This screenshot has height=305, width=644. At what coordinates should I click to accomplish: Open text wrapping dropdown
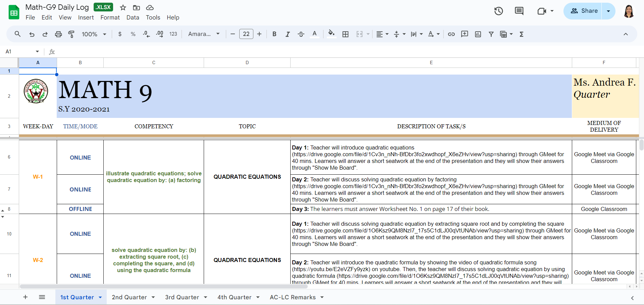416,34
